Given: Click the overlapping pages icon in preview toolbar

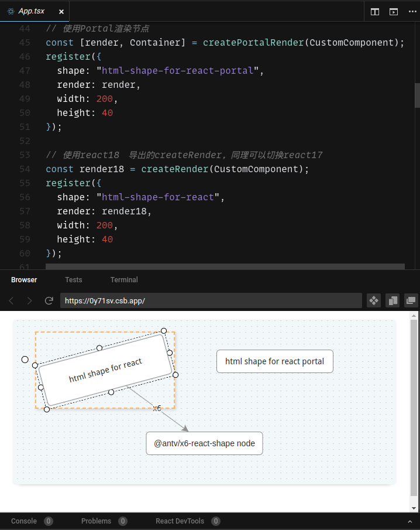Looking at the screenshot, I should click(393, 300).
